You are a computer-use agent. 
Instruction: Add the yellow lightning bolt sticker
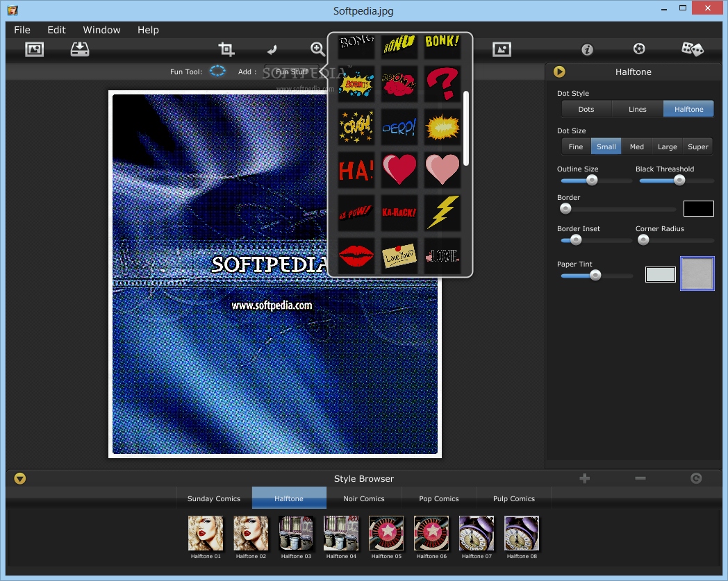point(442,212)
